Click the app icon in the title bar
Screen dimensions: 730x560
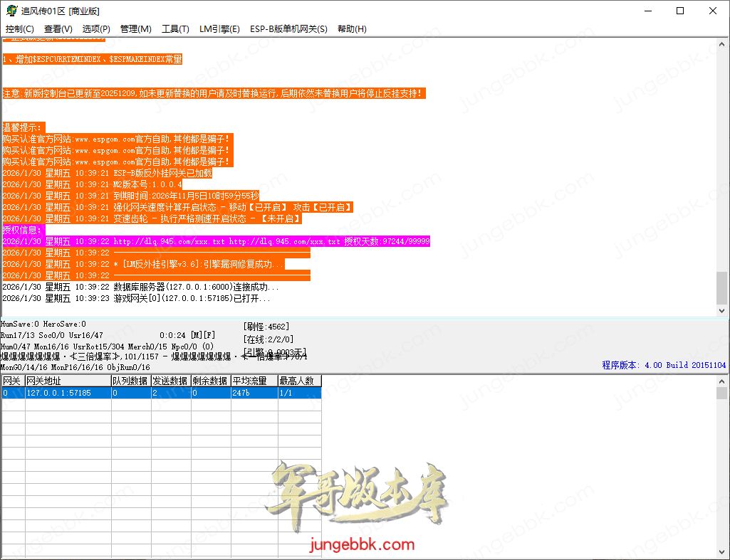(11, 11)
